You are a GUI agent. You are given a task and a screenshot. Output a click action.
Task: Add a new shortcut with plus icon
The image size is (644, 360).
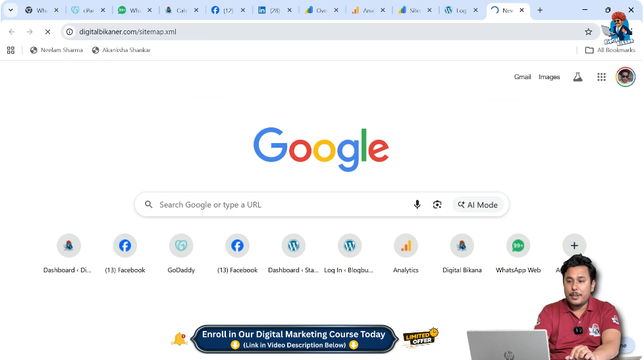pyautogui.click(x=574, y=246)
